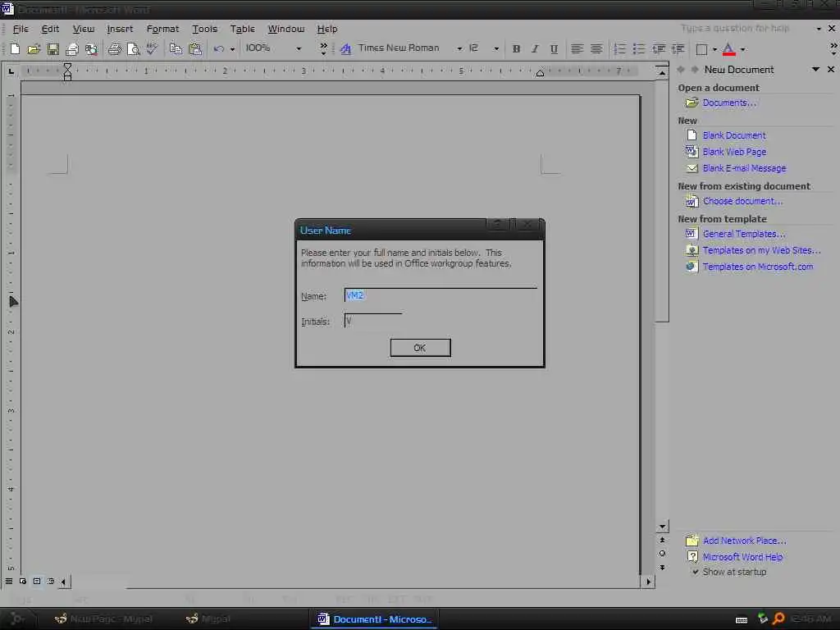Apply the red Font Color swatch
This screenshot has width=840, height=630.
tap(728, 49)
